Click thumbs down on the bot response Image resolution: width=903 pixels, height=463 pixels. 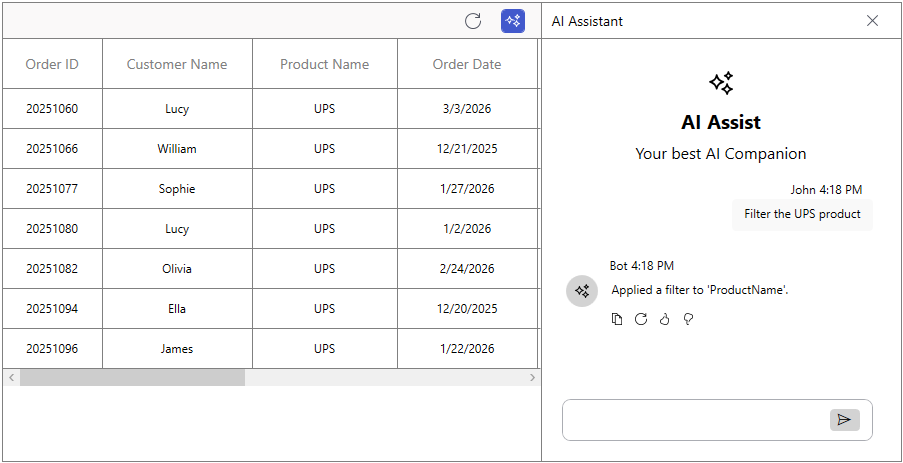coord(688,319)
